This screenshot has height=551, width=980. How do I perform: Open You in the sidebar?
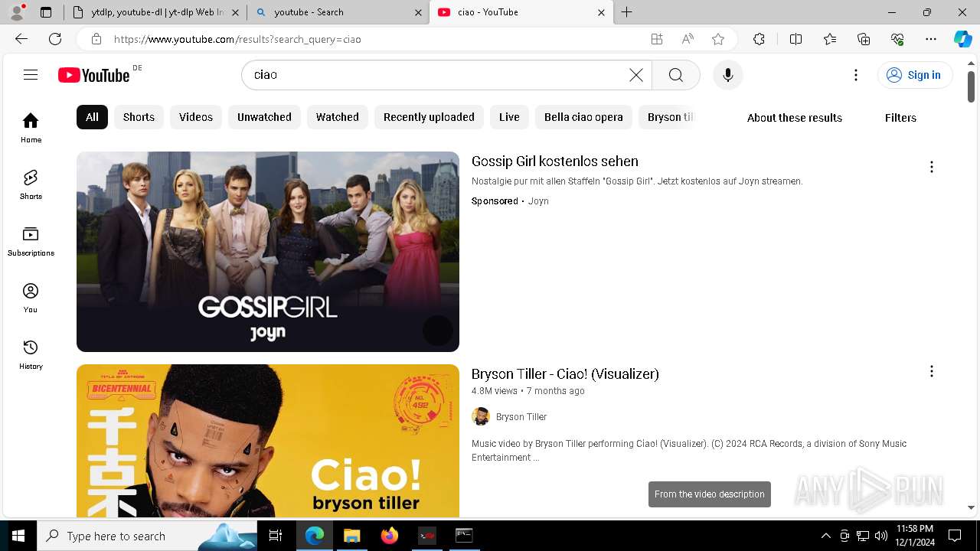(x=31, y=298)
